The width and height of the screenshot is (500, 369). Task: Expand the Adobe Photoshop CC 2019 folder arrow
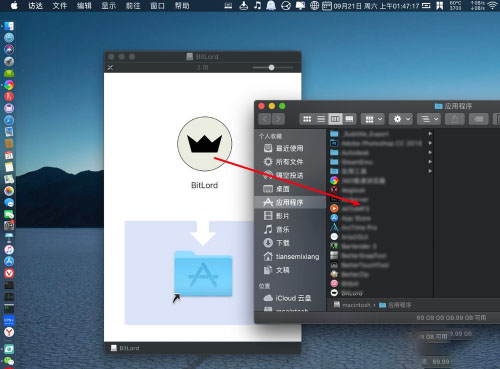(430, 143)
